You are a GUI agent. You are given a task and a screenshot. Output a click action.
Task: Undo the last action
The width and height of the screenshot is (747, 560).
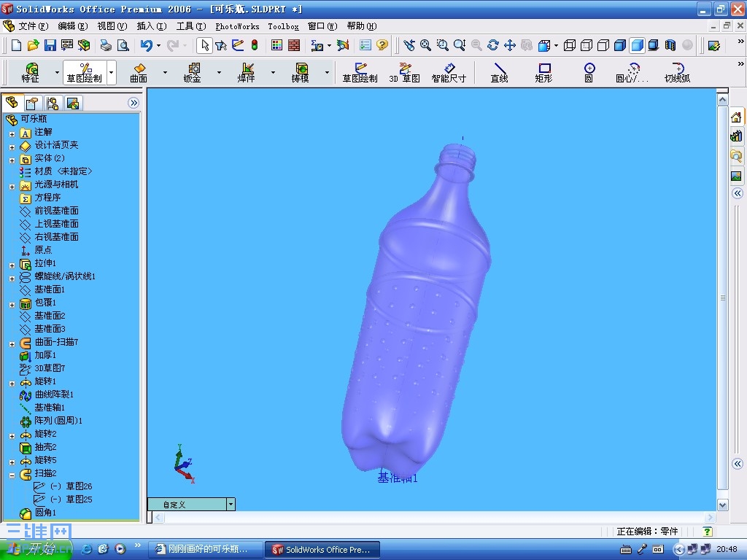coord(146,45)
